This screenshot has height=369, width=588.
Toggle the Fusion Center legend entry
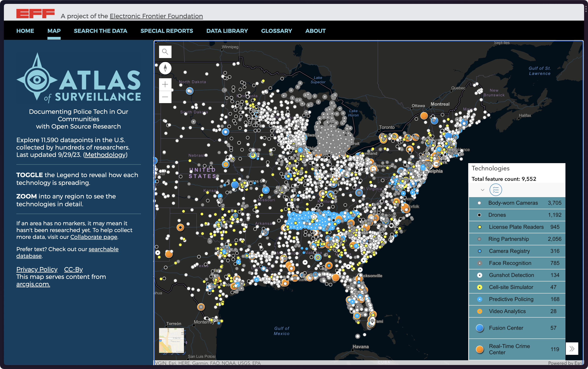click(x=506, y=328)
